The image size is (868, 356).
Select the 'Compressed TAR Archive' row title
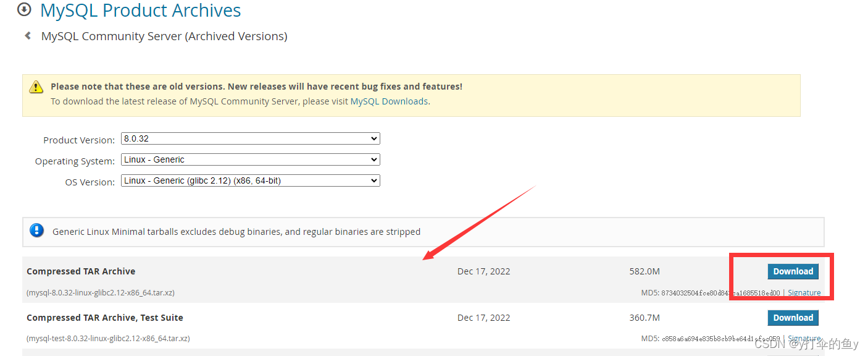pos(81,271)
